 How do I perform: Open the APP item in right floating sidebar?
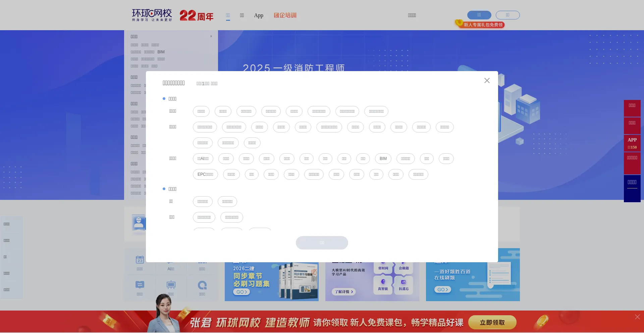[632, 143]
